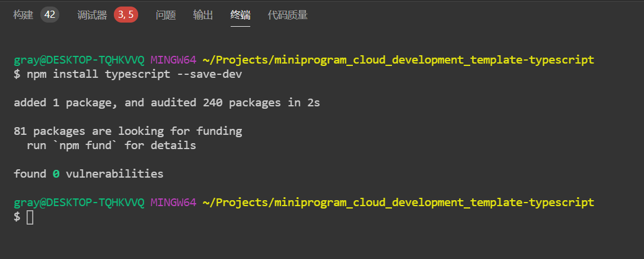
Task: Click the purple MINGW64 label in the last prompt
Action: (x=173, y=203)
